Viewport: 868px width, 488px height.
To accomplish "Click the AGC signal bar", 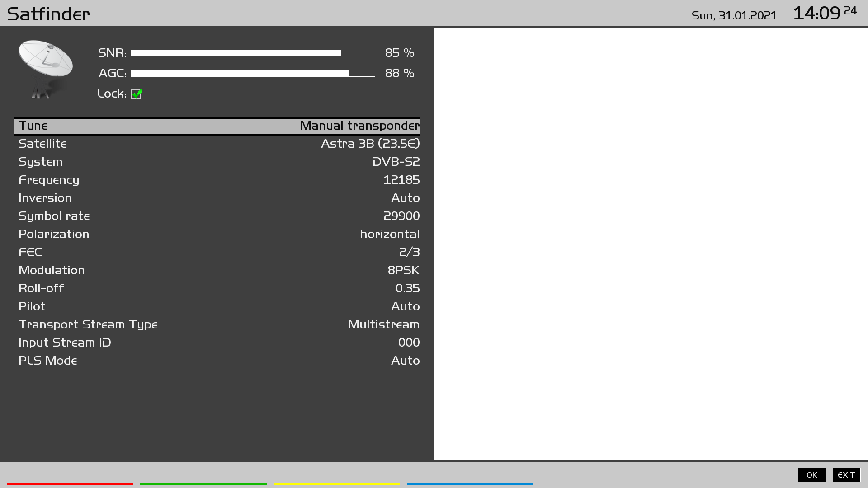I will pyautogui.click(x=253, y=73).
